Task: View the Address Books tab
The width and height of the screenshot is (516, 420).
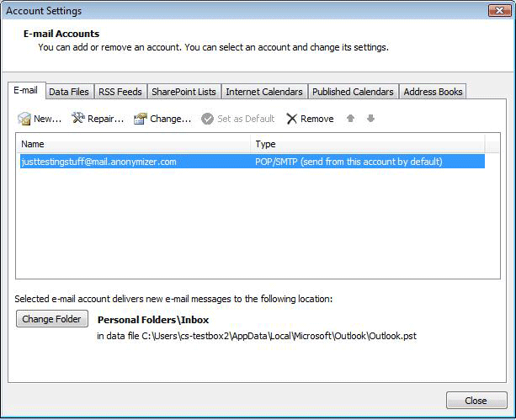Action: tap(432, 92)
